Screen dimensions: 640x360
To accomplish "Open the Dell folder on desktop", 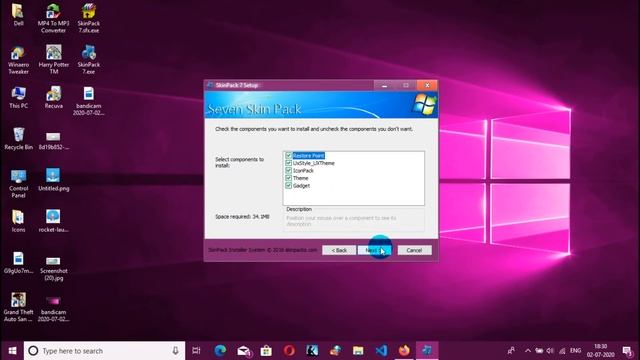I will coord(18,14).
